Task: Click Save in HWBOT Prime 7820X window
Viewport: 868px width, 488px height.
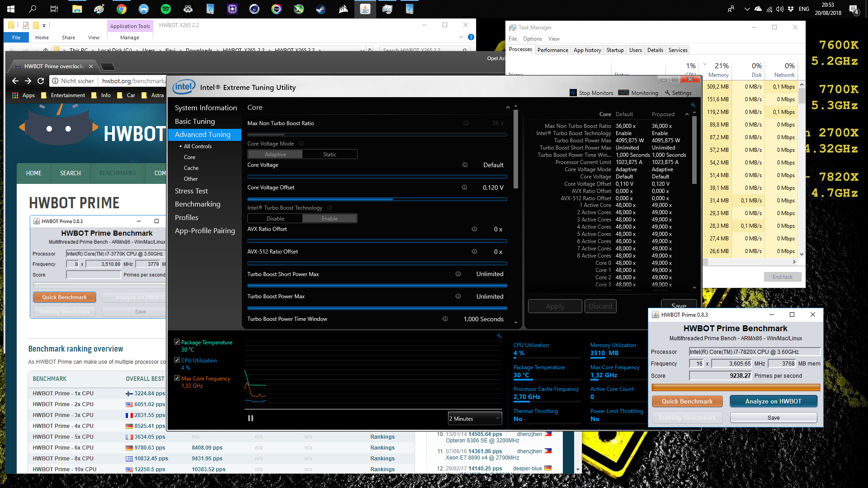Action: coord(773,418)
